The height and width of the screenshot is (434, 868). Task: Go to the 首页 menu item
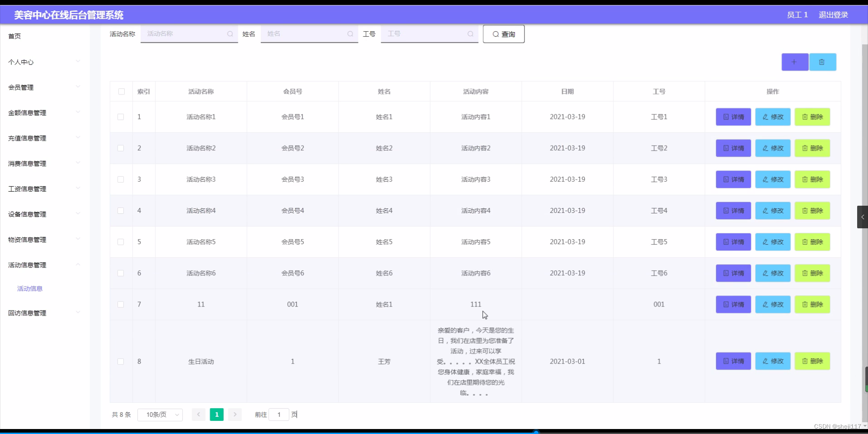coord(14,36)
